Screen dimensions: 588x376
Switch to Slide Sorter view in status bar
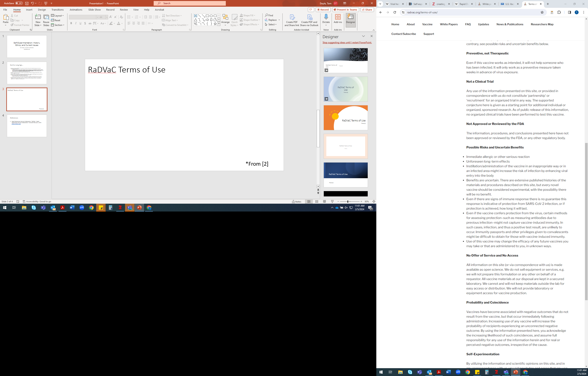click(317, 202)
